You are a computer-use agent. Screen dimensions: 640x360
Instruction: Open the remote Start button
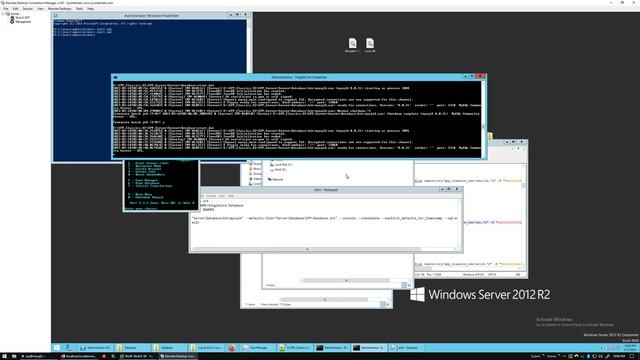(57, 348)
